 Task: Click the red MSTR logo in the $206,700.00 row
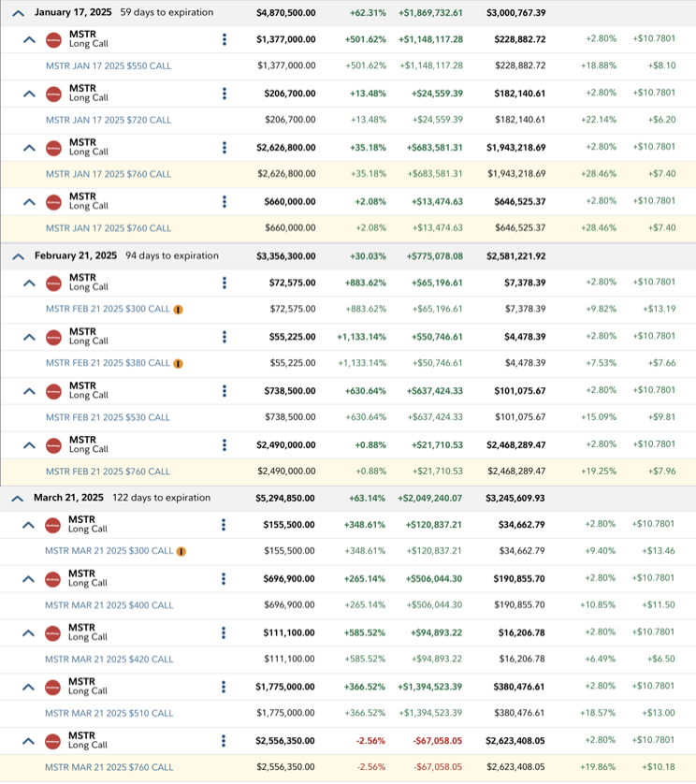point(53,94)
